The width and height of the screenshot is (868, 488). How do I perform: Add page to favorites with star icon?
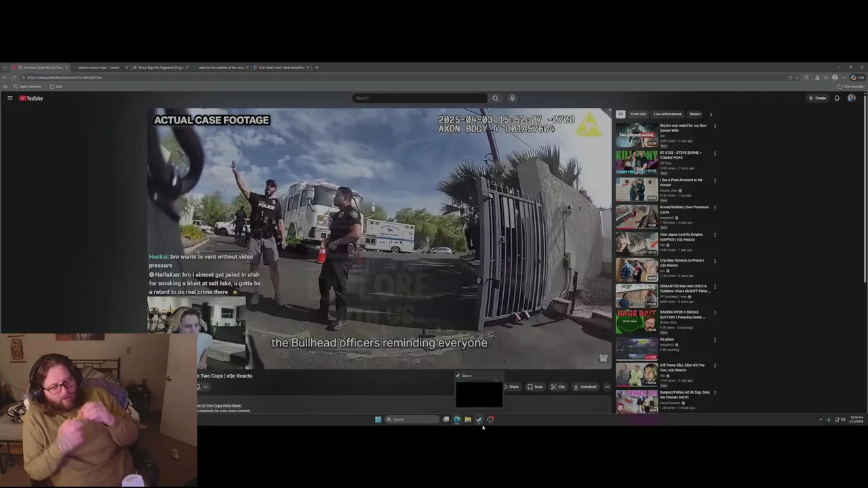click(797, 77)
